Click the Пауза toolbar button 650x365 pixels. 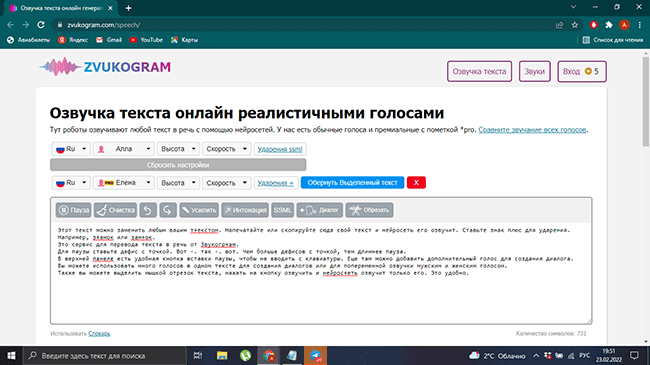click(x=73, y=210)
